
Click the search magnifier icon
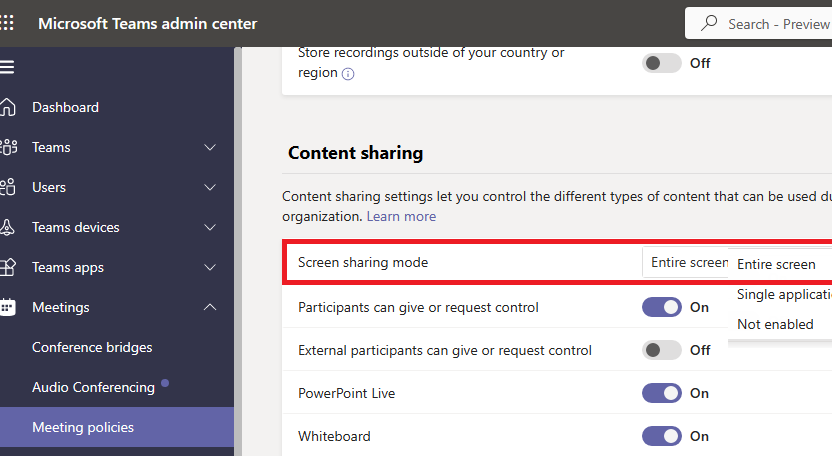pos(709,23)
